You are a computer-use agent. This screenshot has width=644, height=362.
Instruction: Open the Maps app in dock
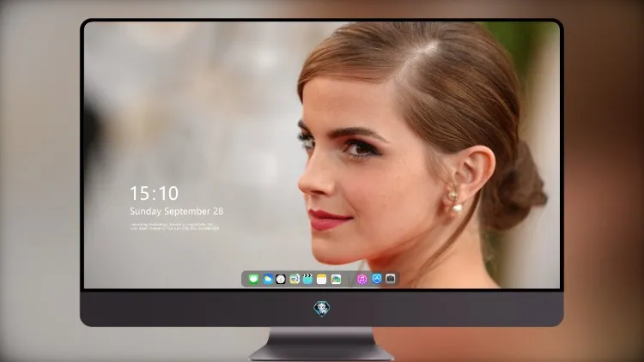pos(294,279)
